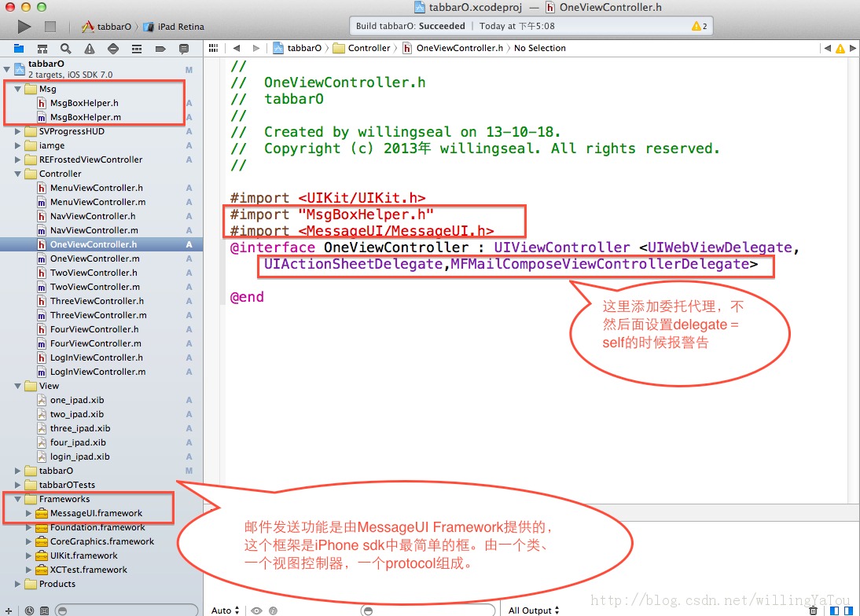Viewport: 860px width, 616px height.
Task: Open the Find navigator magnifier icon
Action: (66, 49)
